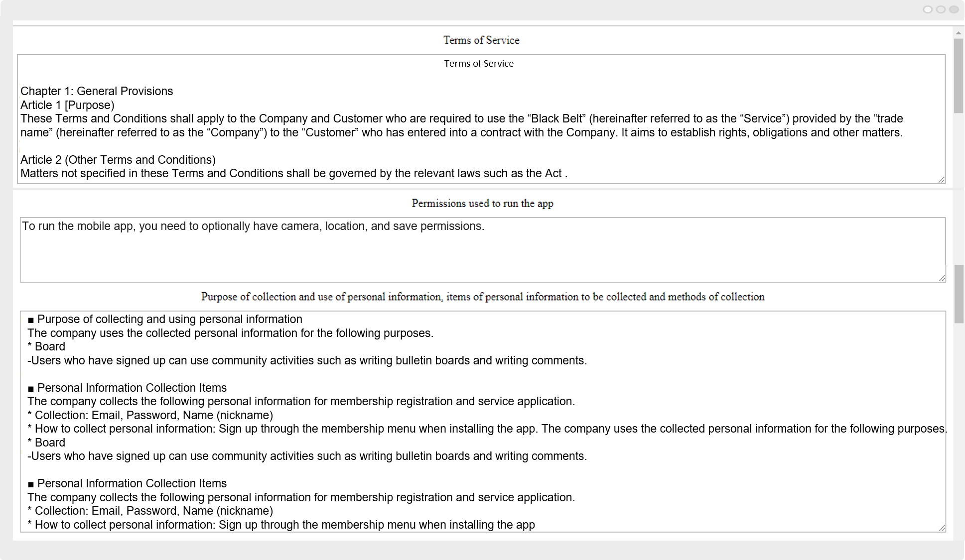Click the first "Personal Information Collection Items" bullet
Image resolution: width=965 pixels, height=560 pixels.
coord(127,388)
